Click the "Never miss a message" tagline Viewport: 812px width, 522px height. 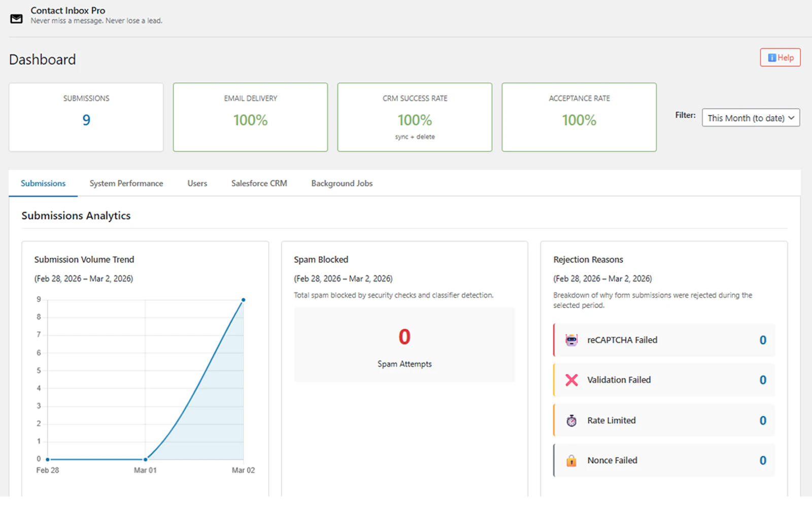coord(96,21)
